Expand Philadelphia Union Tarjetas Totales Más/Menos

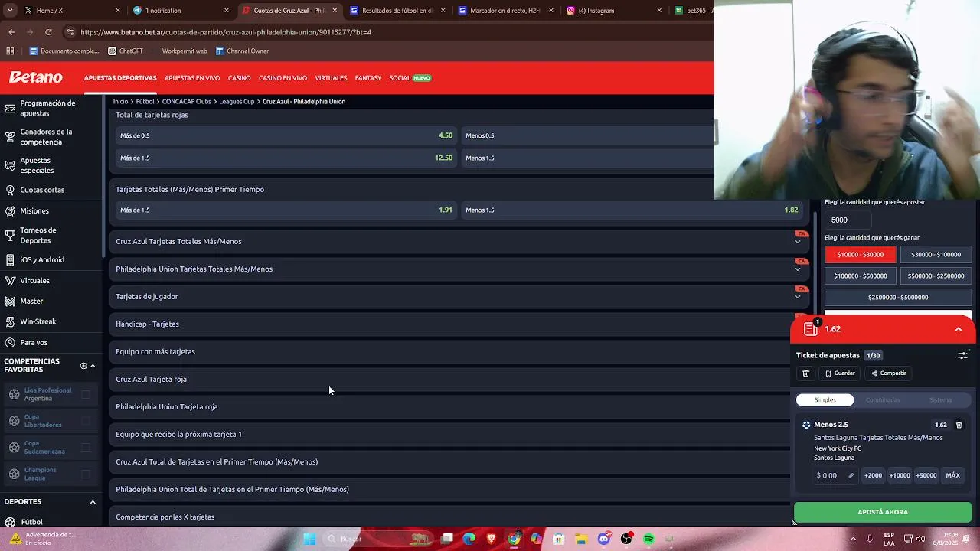[458, 269]
